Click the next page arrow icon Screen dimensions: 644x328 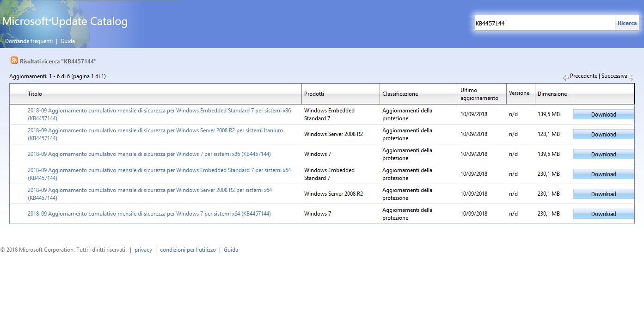632,77
